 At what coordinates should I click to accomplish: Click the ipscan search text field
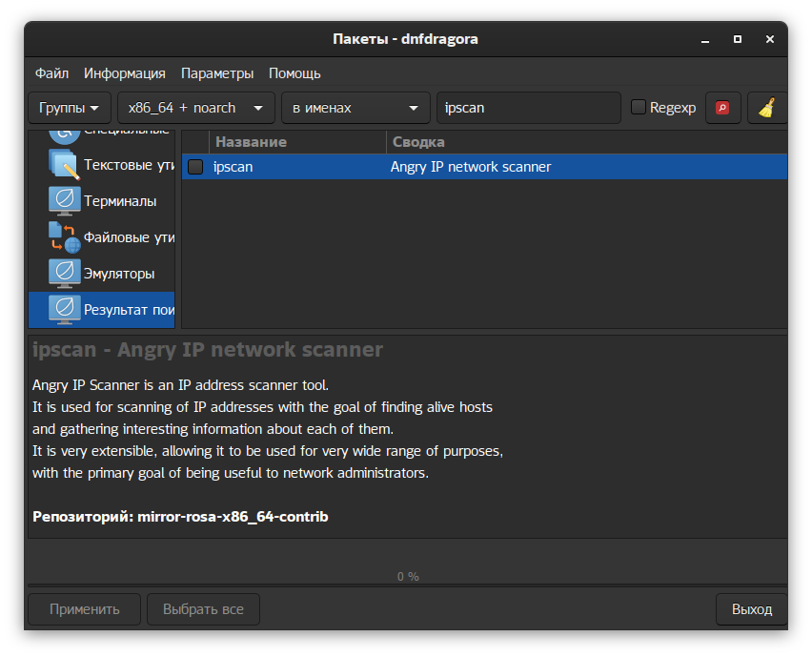click(528, 108)
